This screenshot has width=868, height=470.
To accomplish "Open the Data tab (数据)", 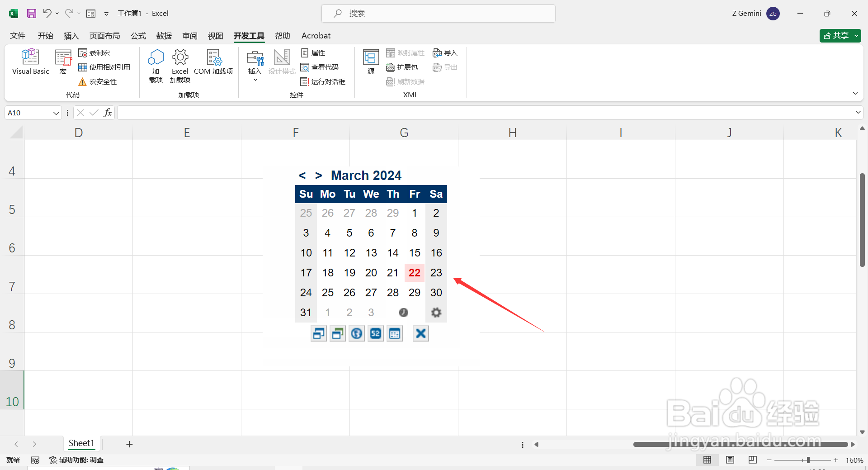I will (164, 36).
